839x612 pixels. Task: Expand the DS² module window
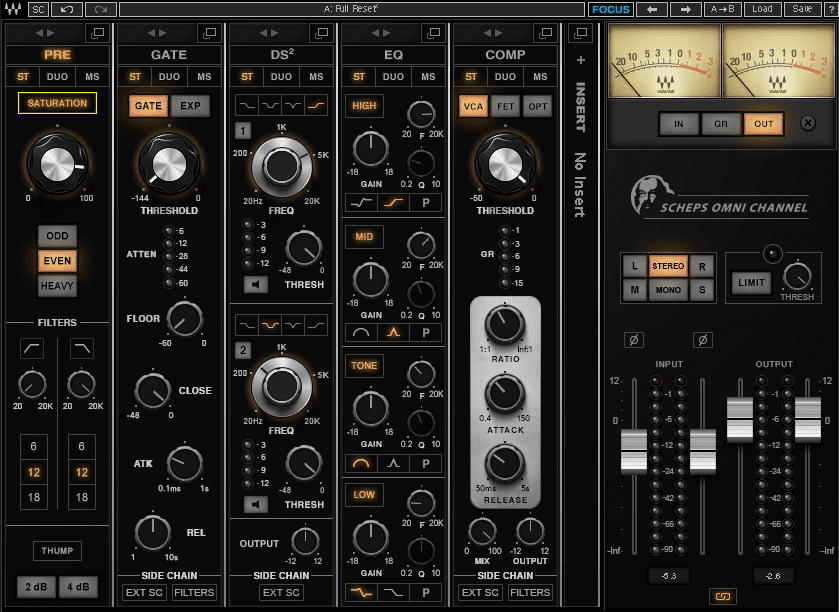pyautogui.click(x=322, y=33)
